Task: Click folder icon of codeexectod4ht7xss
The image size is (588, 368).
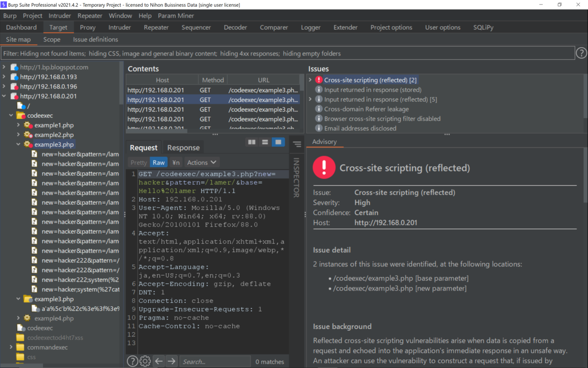Action: [x=21, y=338]
